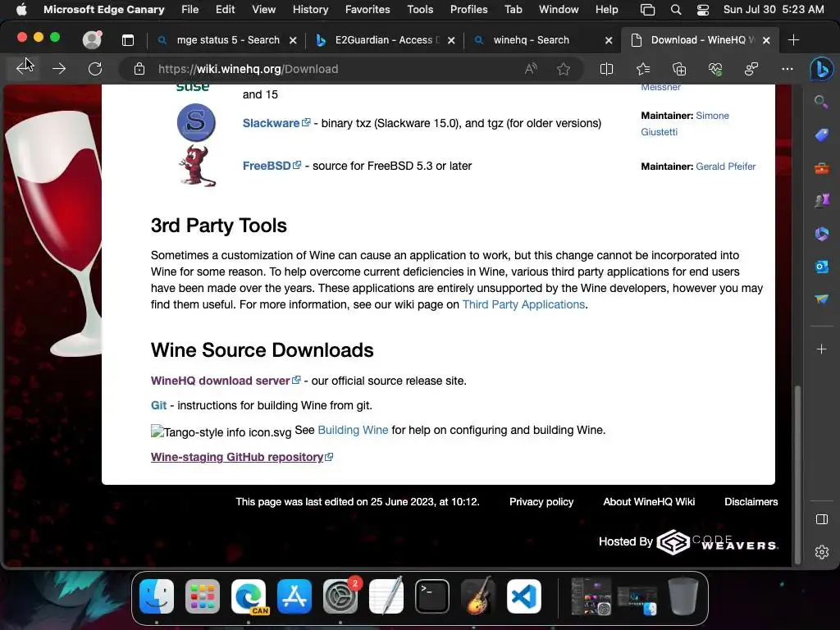Open the View menu

[x=263, y=9]
